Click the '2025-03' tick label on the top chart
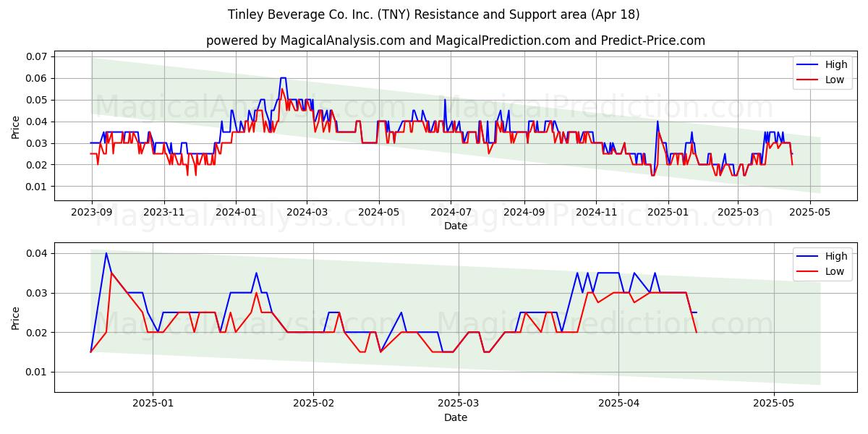This screenshot has height=434, width=868. point(738,213)
